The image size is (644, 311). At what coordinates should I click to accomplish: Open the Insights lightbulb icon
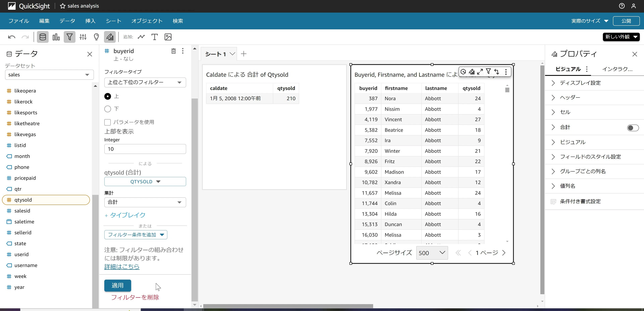(x=96, y=37)
